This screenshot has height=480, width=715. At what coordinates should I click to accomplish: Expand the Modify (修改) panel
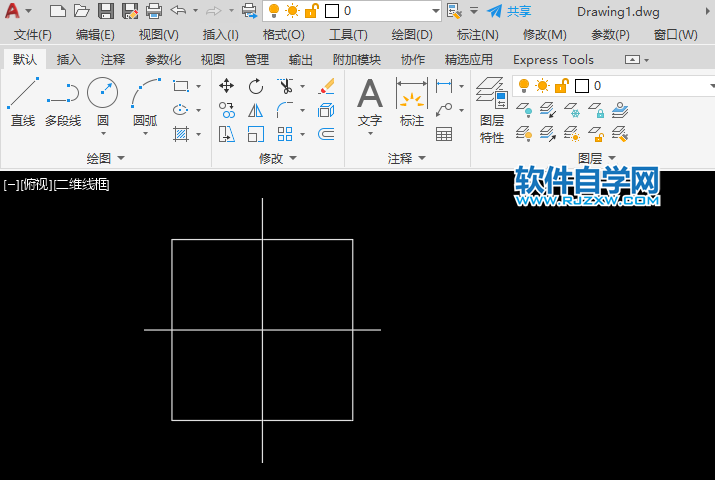click(x=278, y=158)
